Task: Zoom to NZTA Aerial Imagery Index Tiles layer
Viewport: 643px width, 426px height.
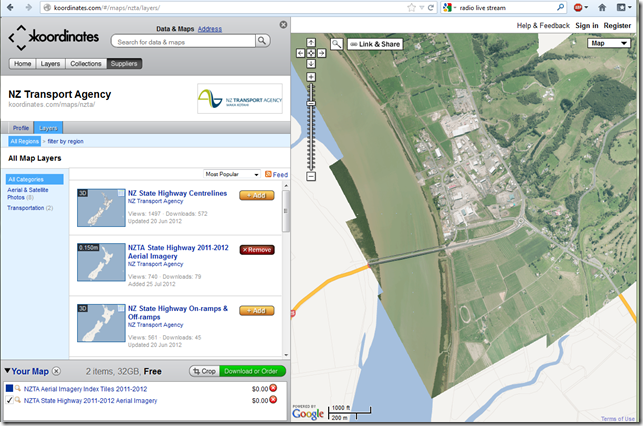Action: (18, 388)
